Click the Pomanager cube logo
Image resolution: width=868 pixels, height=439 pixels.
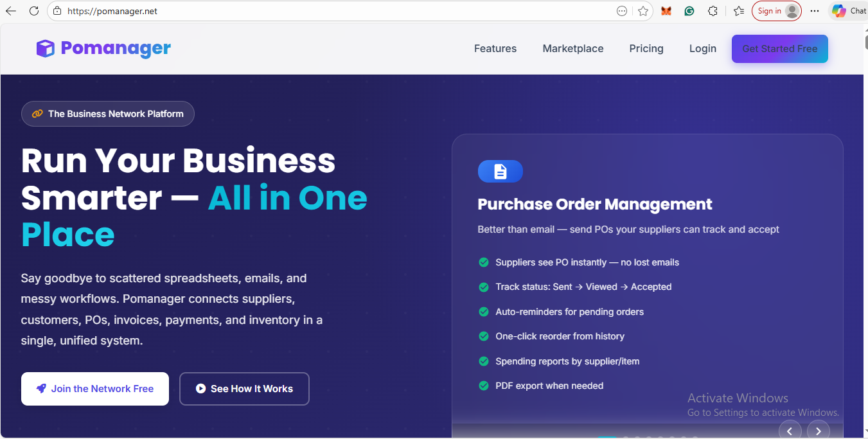(x=45, y=48)
